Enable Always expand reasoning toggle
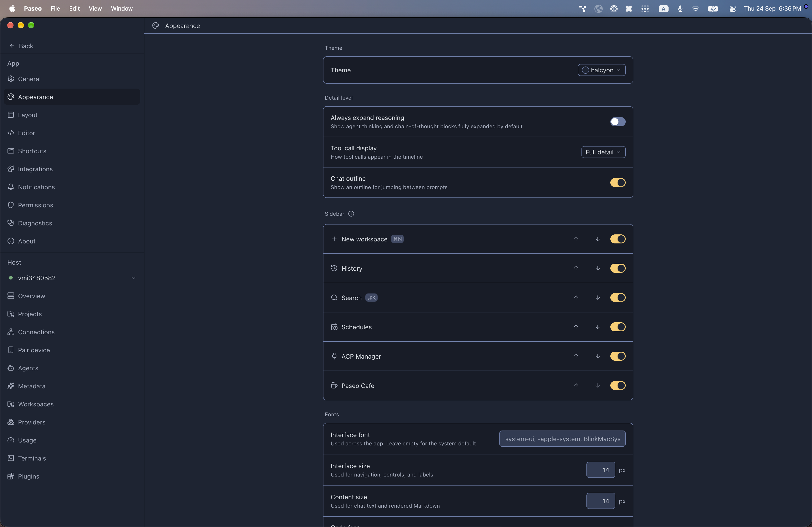The height and width of the screenshot is (527, 812). click(x=618, y=122)
